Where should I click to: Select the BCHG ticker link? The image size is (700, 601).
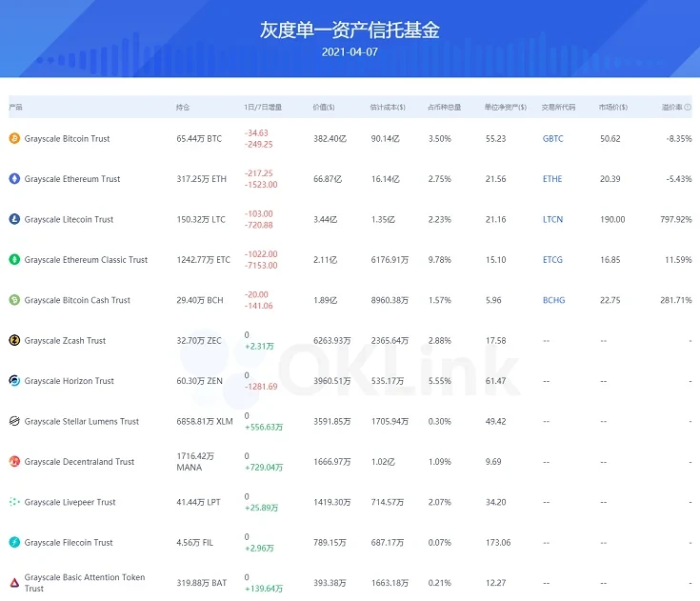pyautogui.click(x=552, y=300)
